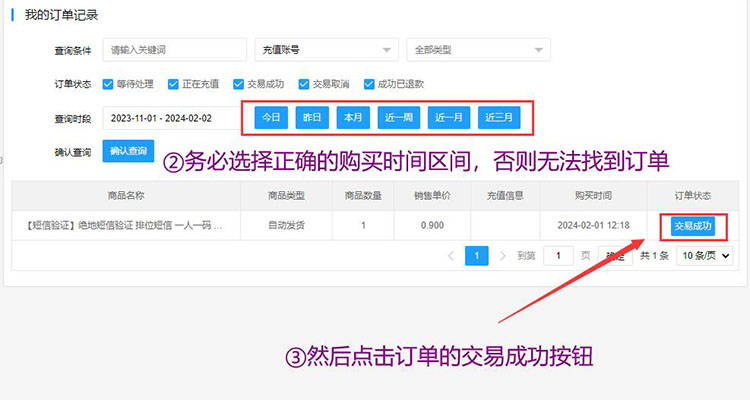750x400 pixels.
Task: Choose the 近三月 date range
Action: click(x=499, y=117)
